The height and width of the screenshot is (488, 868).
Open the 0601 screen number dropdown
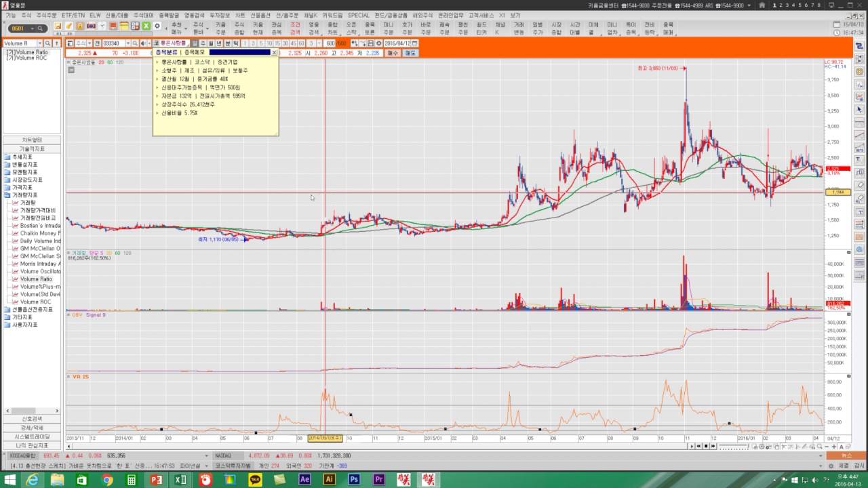(x=31, y=28)
